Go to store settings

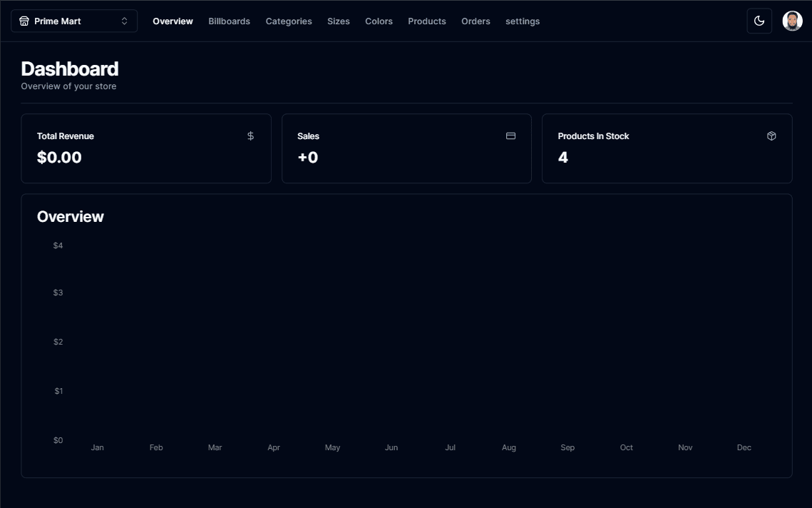(x=523, y=21)
